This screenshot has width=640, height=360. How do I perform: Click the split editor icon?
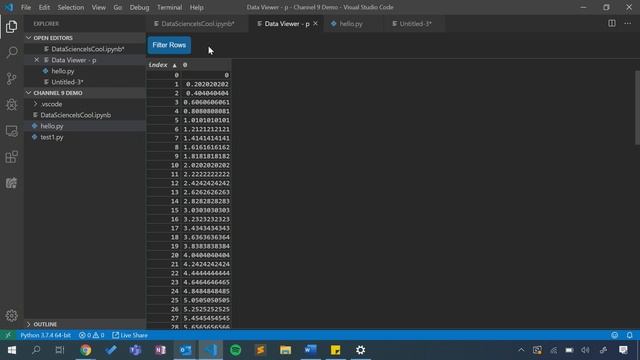(611, 23)
